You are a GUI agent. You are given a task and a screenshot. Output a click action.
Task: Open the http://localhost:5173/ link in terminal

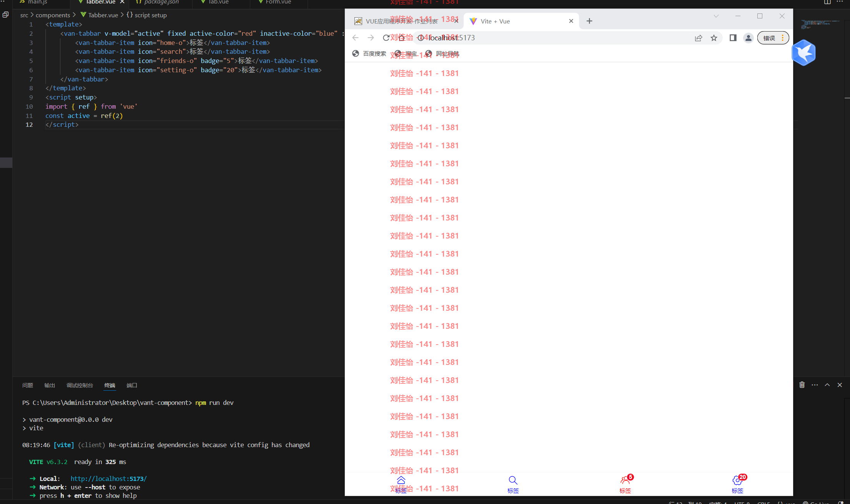click(x=109, y=479)
